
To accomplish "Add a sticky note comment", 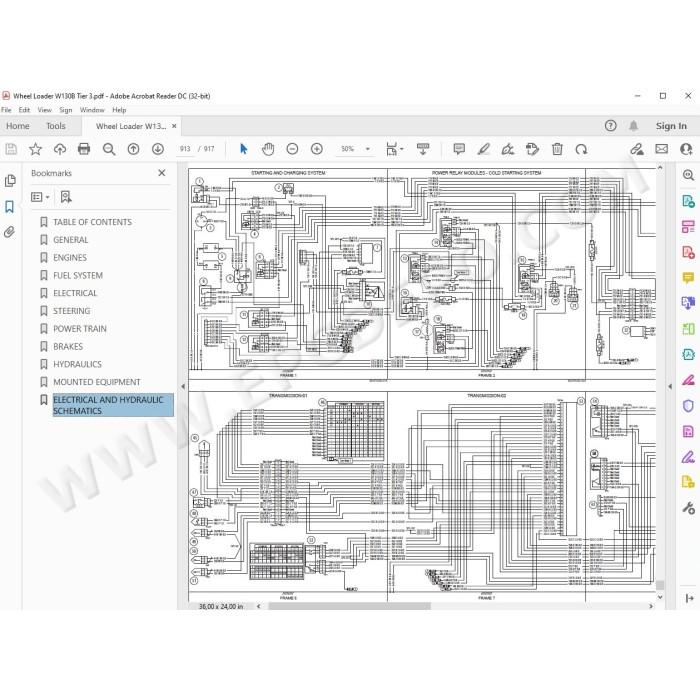I will coord(459,149).
